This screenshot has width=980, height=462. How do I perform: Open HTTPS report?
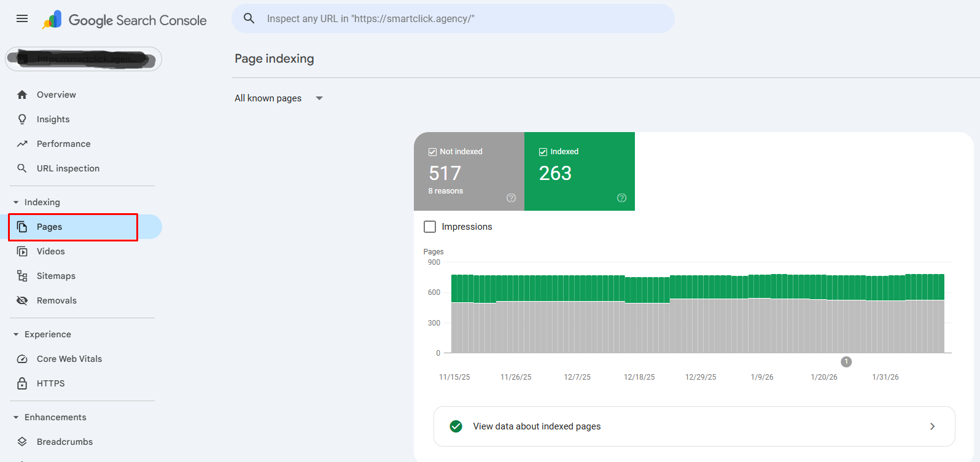click(x=51, y=383)
